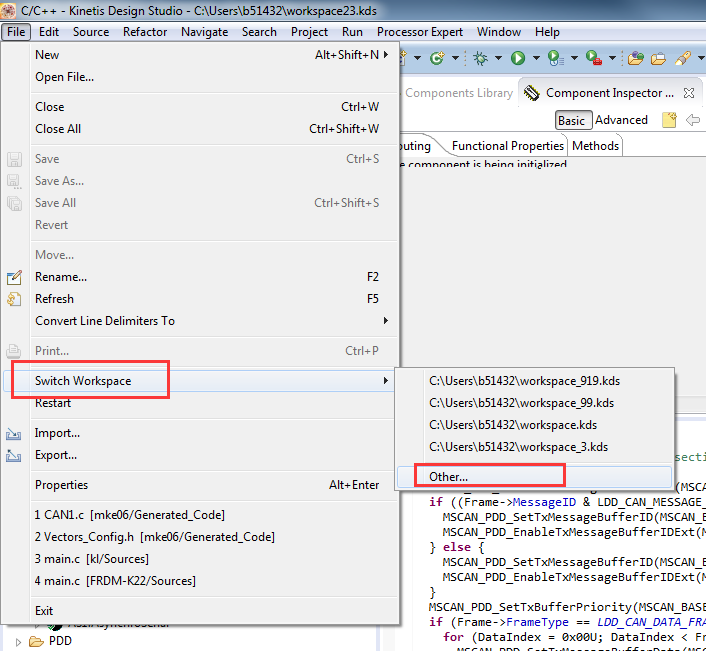This screenshot has height=651, width=706.
Task: Choose Close All menu item
Action: coord(198,129)
